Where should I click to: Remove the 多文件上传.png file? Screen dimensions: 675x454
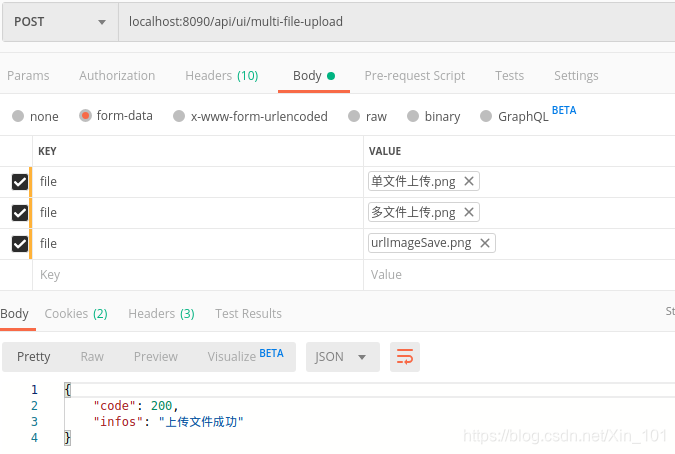(x=469, y=212)
